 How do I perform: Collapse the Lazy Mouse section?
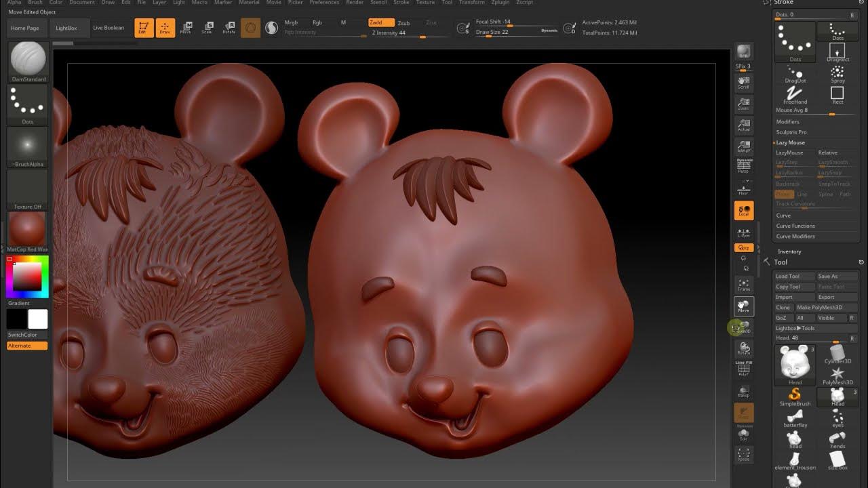[x=791, y=143]
